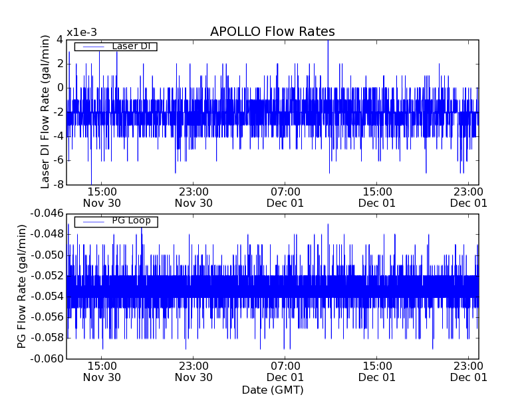Click the 07:00 Dec 01 label under top plot

click(285, 197)
